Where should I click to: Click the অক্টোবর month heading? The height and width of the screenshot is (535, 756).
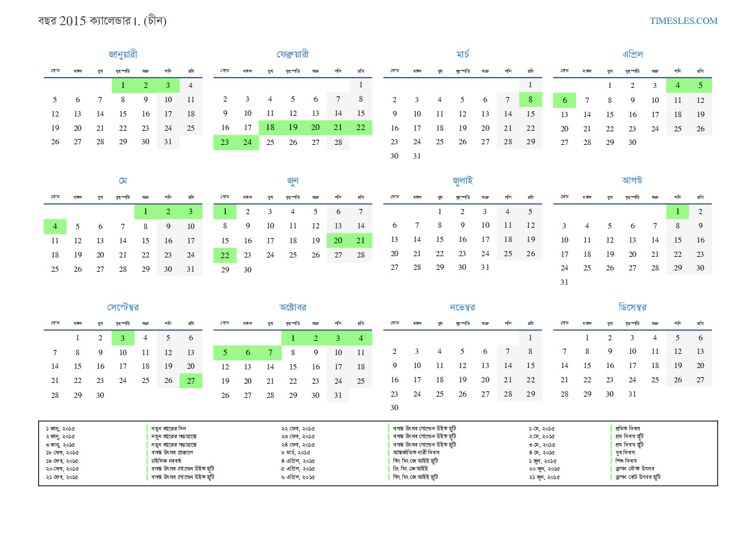(292, 307)
